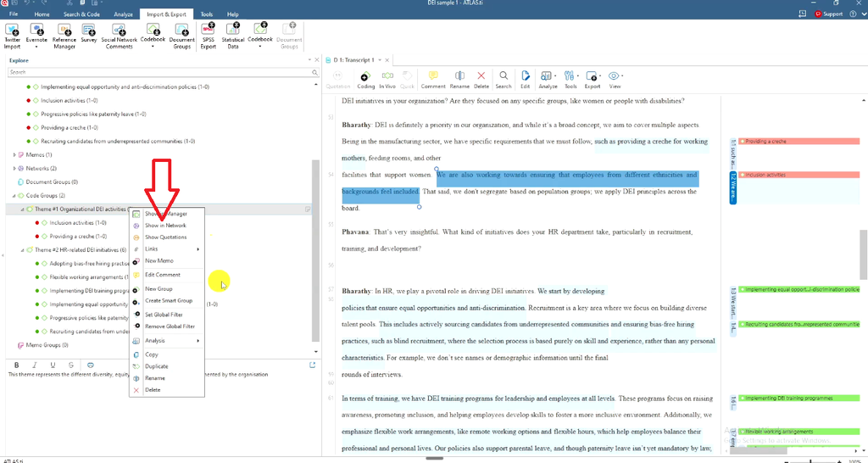Open the ribbon Tools tab

(207, 14)
